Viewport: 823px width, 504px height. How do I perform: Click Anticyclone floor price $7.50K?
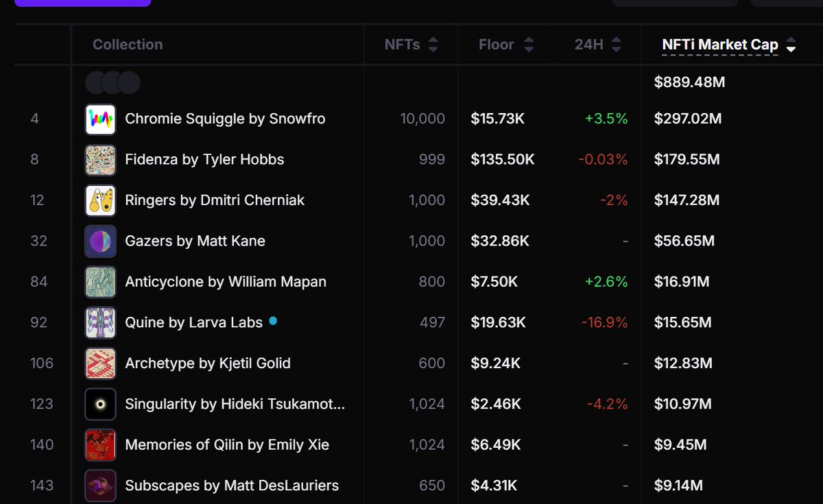pyautogui.click(x=494, y=282)
